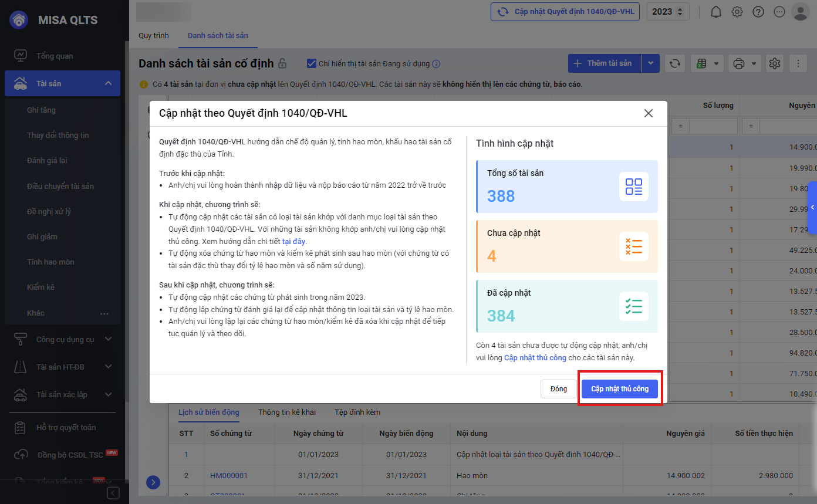Image resolution: width=817 pixels, height=504 pixels.
Task: Select the Danh sách tài sản tab
Action: (218, 36)
